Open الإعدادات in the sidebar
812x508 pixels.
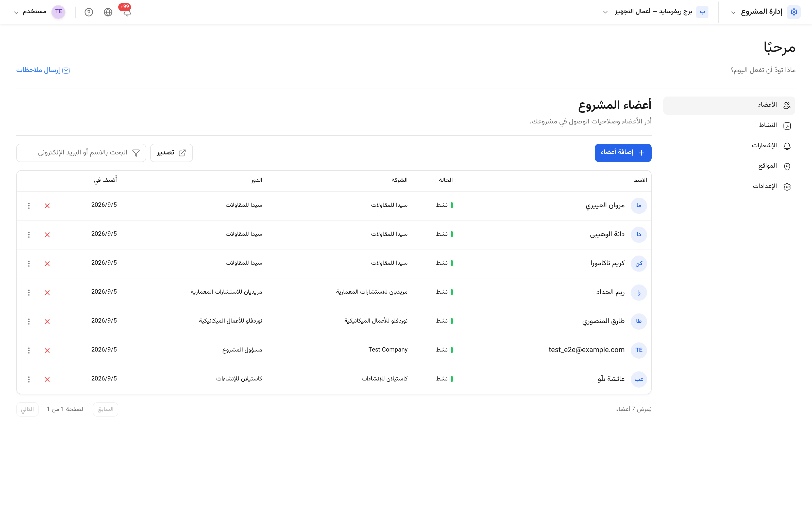tap(729, 186)
